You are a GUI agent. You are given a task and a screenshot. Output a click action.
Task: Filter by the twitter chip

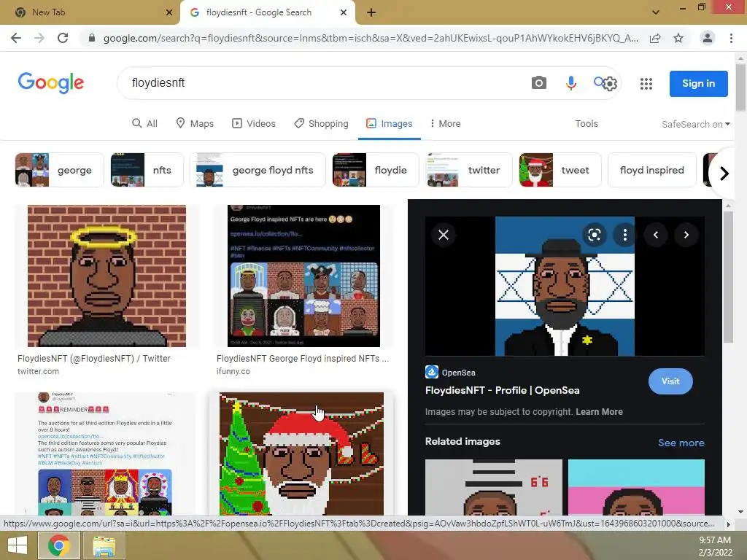click(x=469, y=170)
